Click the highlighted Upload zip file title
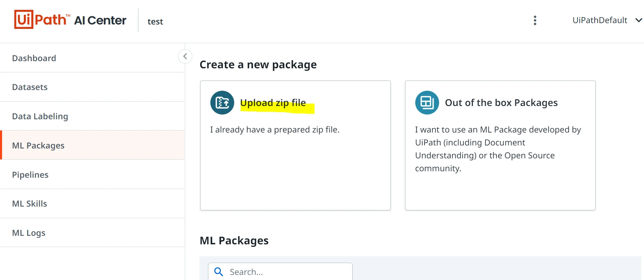The width and height of the screenshot is (644, 280). pyautogui.click(x=273, y=103)
